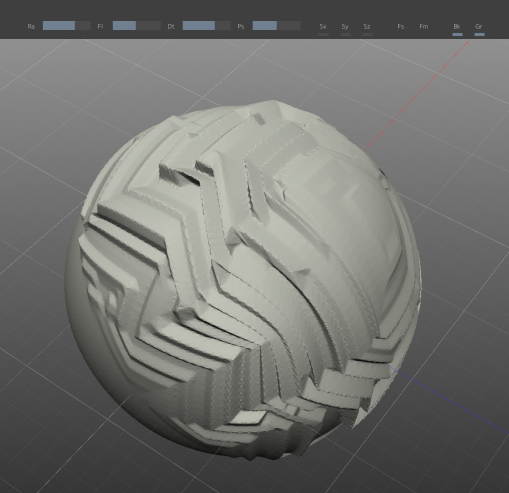Toggle Sy symmetry

click(345, 28)
